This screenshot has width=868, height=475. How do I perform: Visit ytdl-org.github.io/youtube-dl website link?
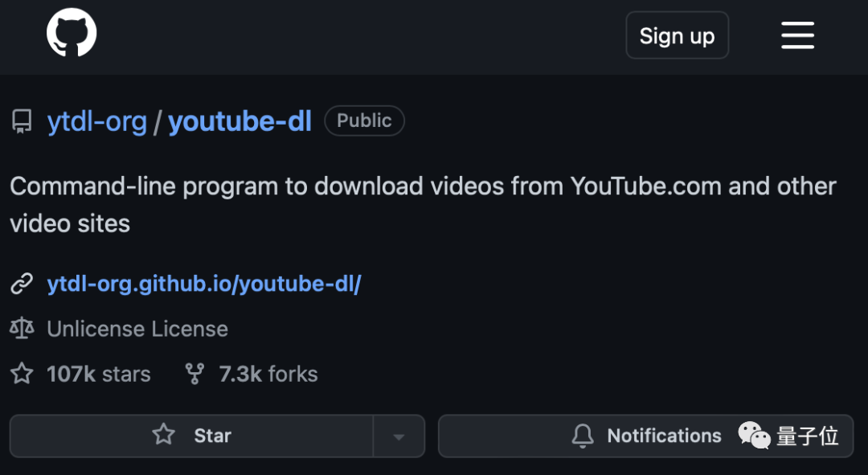[x=204, y=283]
